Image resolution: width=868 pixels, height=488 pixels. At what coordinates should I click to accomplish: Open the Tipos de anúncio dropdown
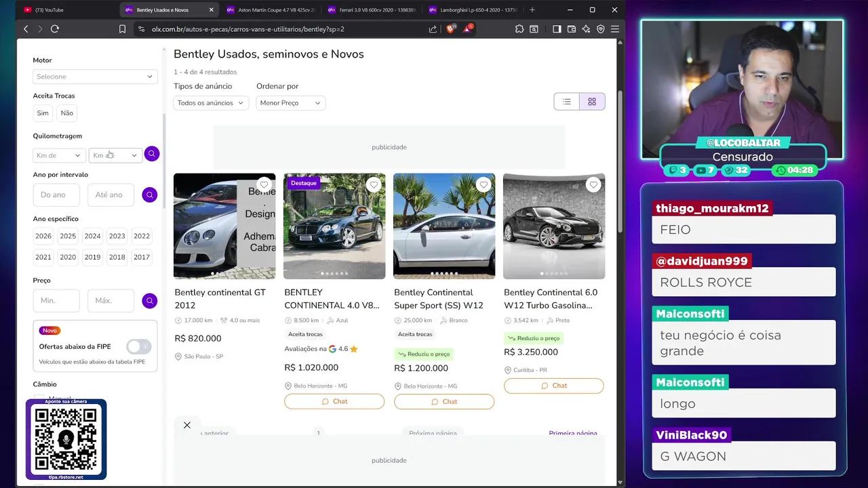pos(211,103)
